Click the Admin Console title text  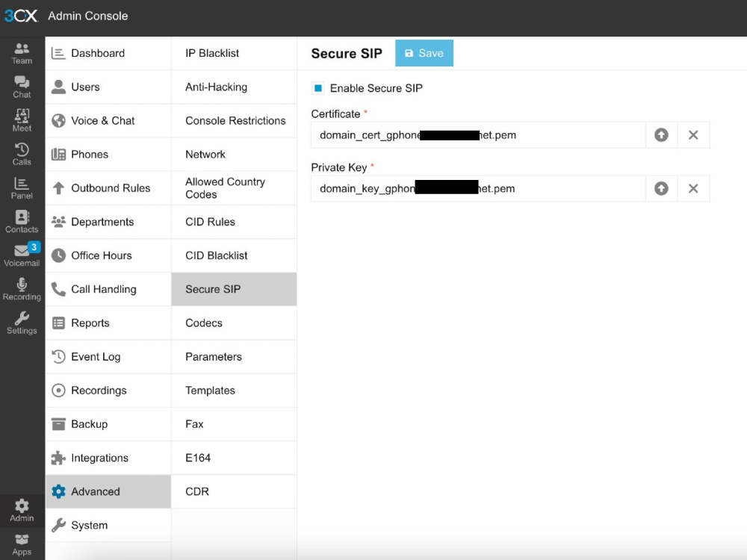click(x=87, y=16)
